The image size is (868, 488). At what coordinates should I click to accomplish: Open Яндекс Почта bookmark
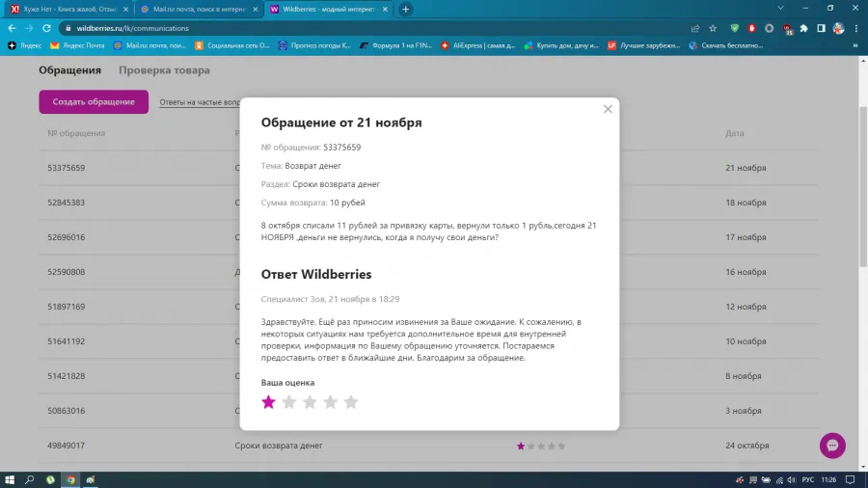tap(77, 45)
